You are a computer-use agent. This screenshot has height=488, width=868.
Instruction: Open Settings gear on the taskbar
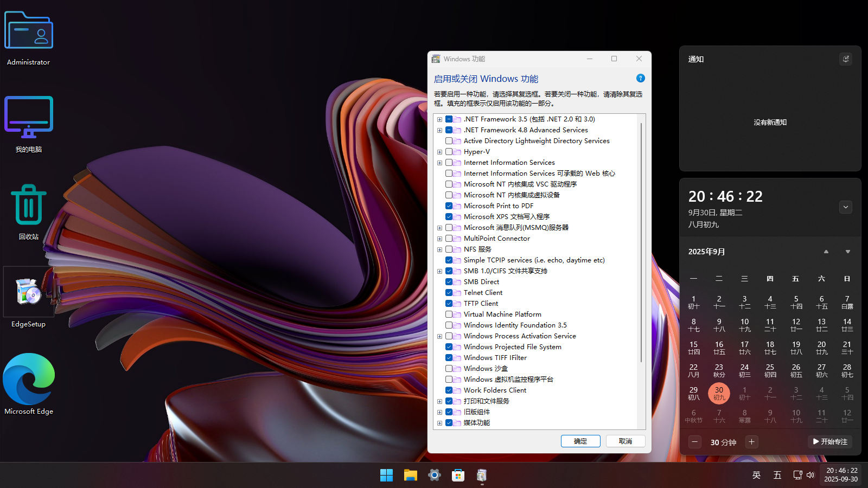click(x=434, y=476)
